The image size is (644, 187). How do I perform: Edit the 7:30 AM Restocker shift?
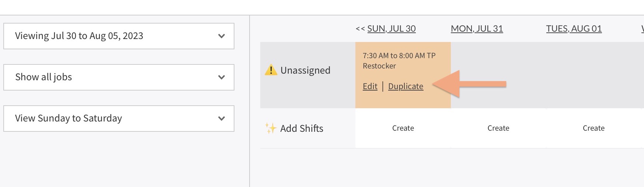(370, 86)
